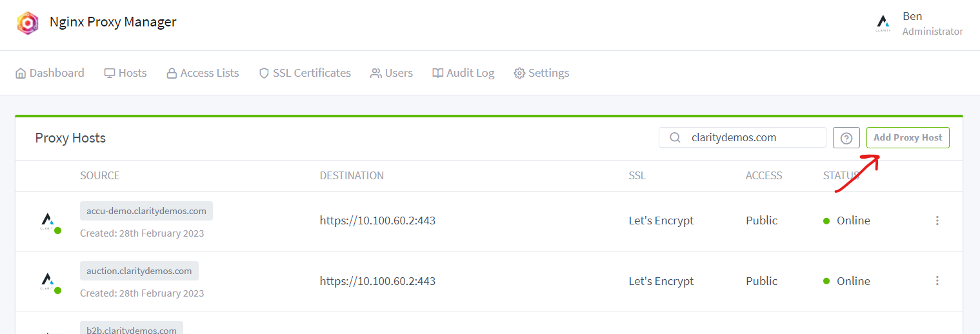The width and height of the screenshot is (980, 334).
Task: Open Ben Administrator user menu
Action: (x=918, y=23)
